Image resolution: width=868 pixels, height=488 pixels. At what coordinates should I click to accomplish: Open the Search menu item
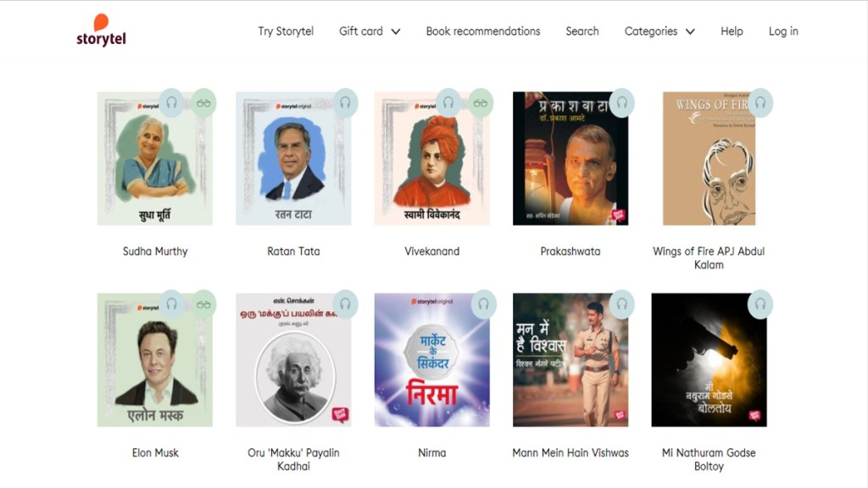click(x=581, y=31)
